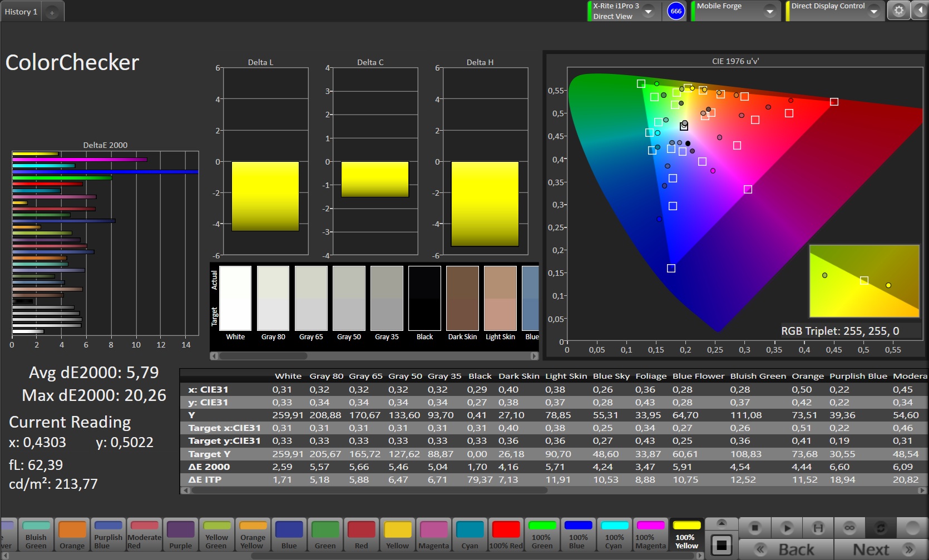Screen dimensions: 929x560
Task: Click the stop measurement button
Action: pyautogui.click(x=755, y=527)
